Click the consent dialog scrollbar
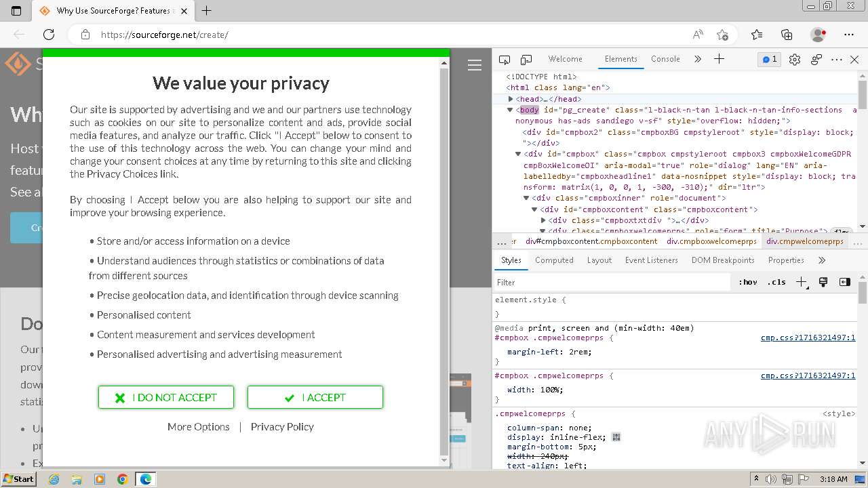 coord(445,262)
